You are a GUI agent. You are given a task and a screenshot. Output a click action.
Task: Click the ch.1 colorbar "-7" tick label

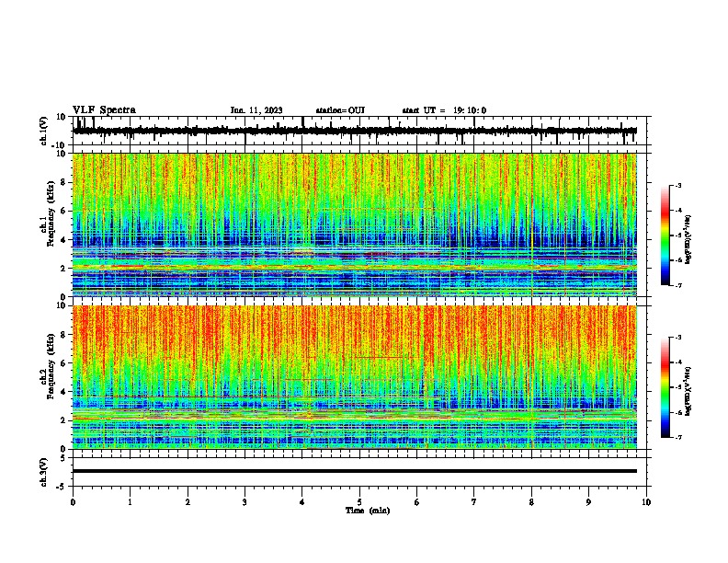click(x=677, y=285)
